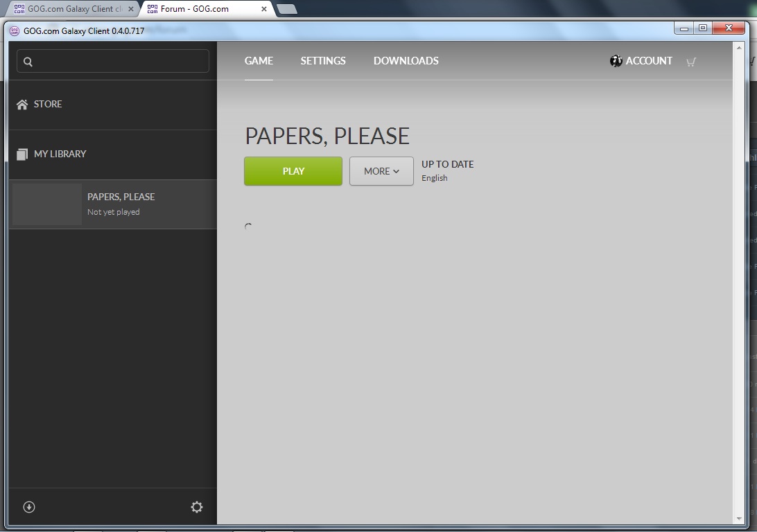Maximize the Galaxy Client window
Image resolution: width=757 pixels, height=532 pixels.
(x=703, y=28)
